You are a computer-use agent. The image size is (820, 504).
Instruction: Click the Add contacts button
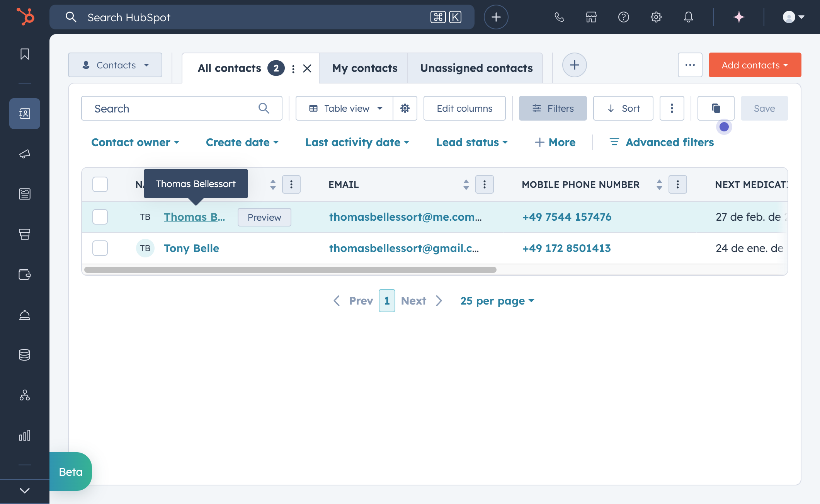(755, 65)
